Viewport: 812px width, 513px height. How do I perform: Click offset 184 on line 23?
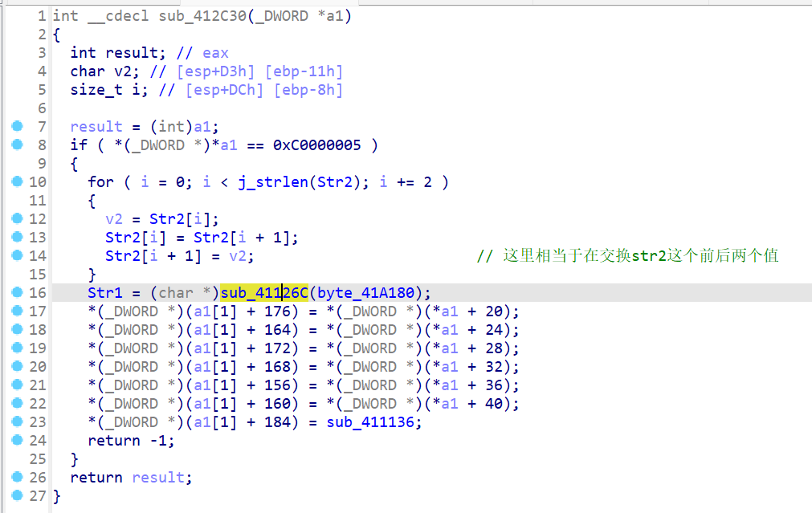click(278, 422)
